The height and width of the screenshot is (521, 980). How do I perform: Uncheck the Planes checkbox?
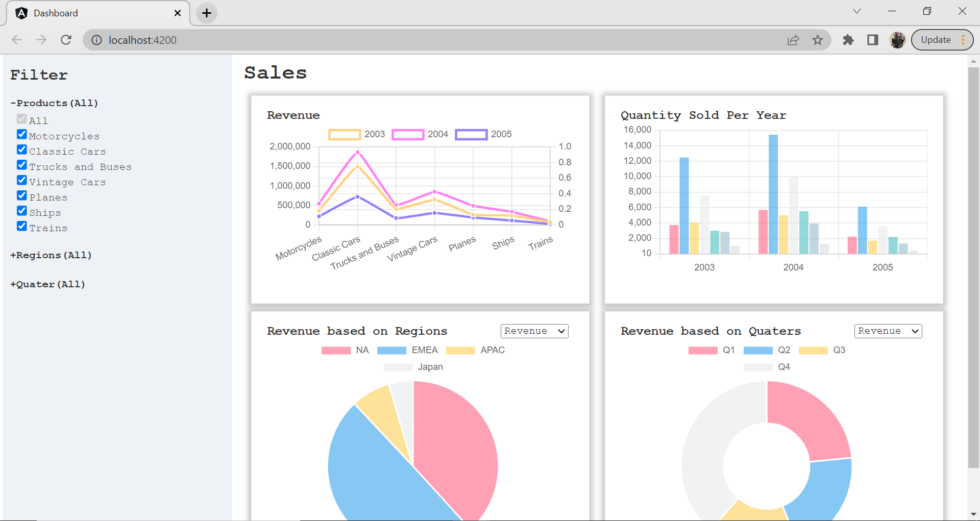pyautogui.click(x=21, y=195)
